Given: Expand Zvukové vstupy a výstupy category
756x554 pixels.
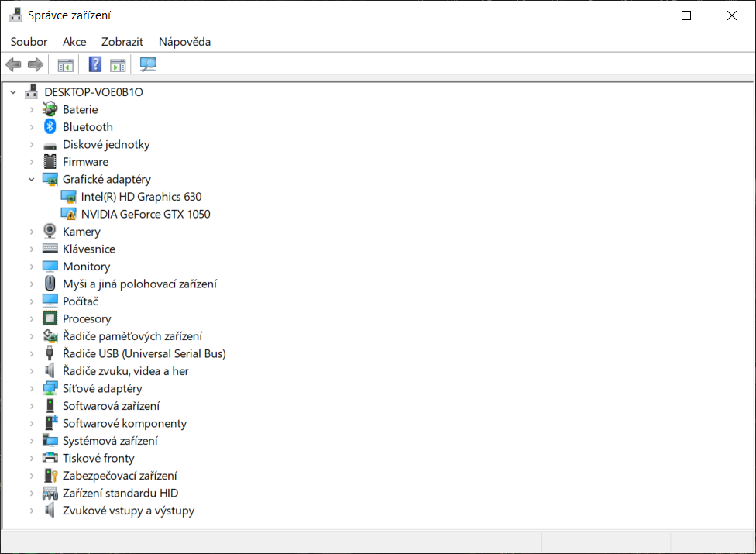Looking at the screenshot, I should (32, 511).
